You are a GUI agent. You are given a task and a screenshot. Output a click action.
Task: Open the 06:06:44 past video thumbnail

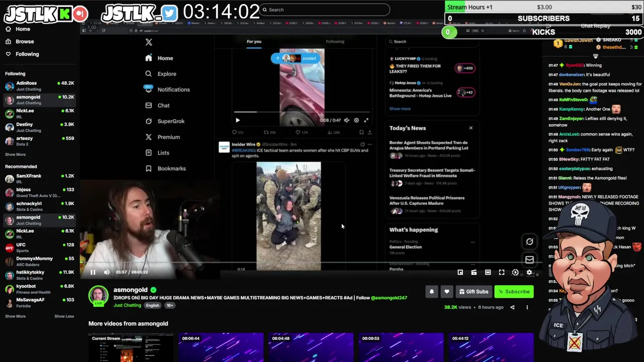point(221,347)
